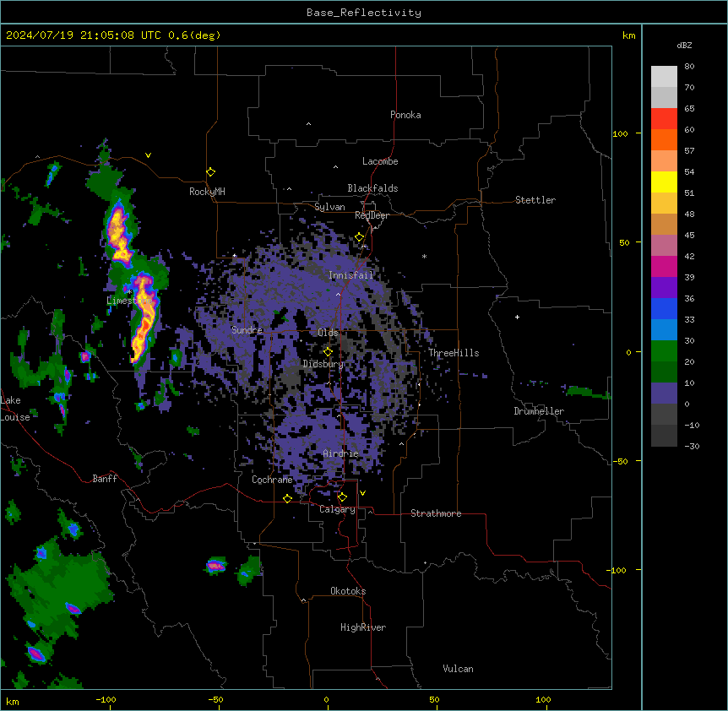Screen dimensions: 728x711
Task: Click the Drumheller label
Action: (539, 411)
